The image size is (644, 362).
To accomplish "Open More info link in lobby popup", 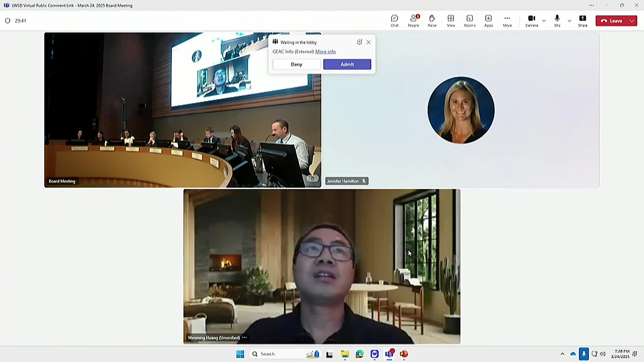I will pos(325,52).
